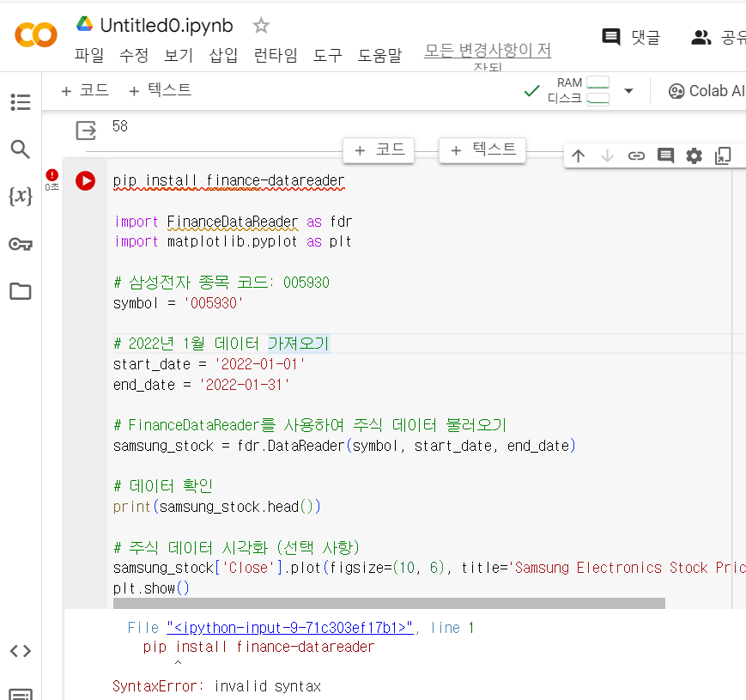Click the red error indicator on cell
The height and width of the screenshot is (700, 746).
[52, 175]
